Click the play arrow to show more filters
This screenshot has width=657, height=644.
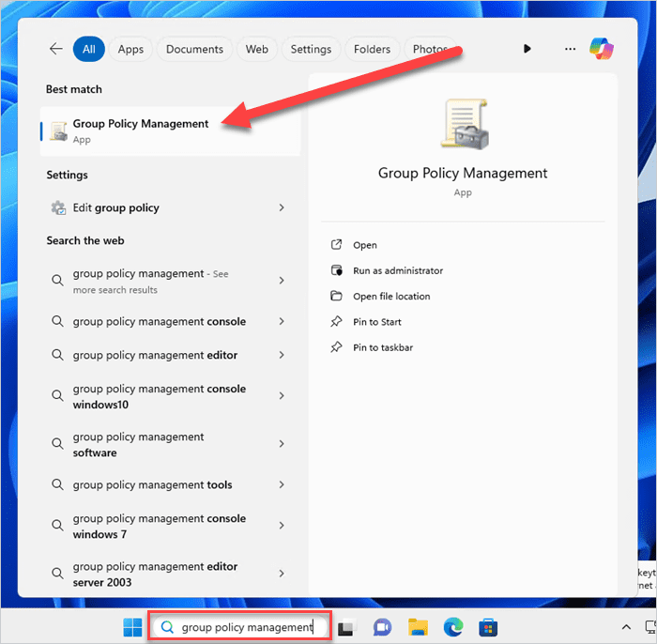pyautogui.click(x=527, y=49)
